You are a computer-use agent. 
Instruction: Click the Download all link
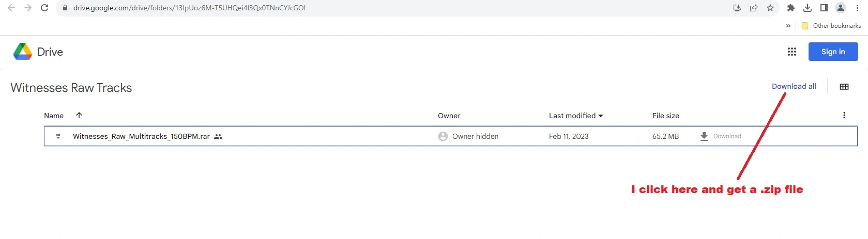794,86
